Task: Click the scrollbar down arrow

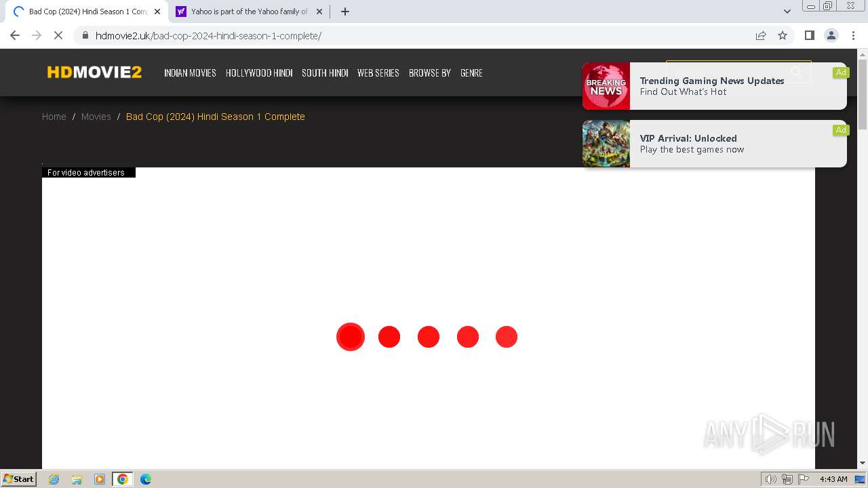Action: pos(863,463)
